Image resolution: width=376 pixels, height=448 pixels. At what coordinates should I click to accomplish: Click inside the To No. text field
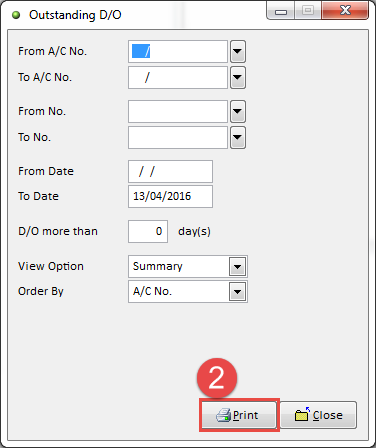178,137
